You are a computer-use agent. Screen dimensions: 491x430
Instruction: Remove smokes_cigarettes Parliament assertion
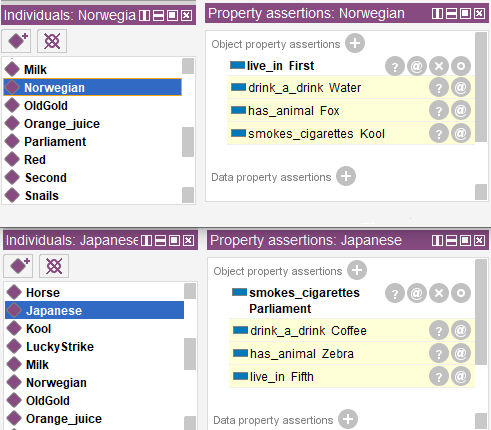(x=439, y=293)
